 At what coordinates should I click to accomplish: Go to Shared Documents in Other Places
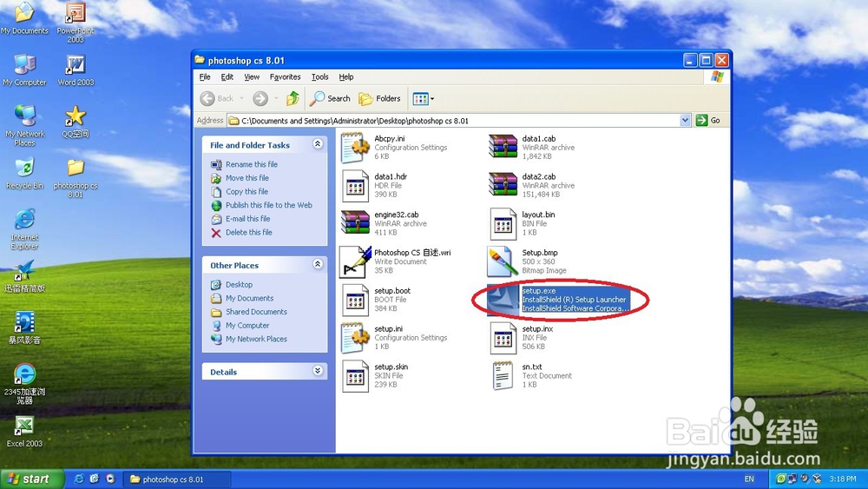pos(256,312)
